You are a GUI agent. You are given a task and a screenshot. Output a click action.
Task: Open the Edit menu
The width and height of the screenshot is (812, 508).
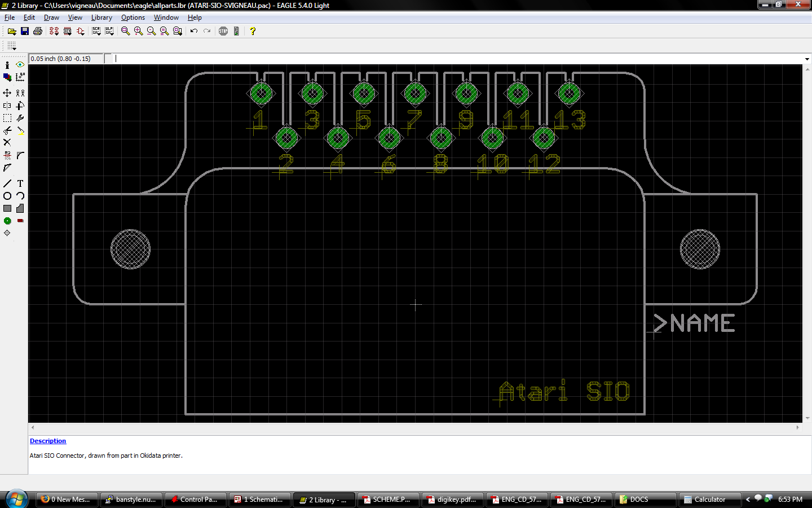pyautogui.click(x=29, y=17)
